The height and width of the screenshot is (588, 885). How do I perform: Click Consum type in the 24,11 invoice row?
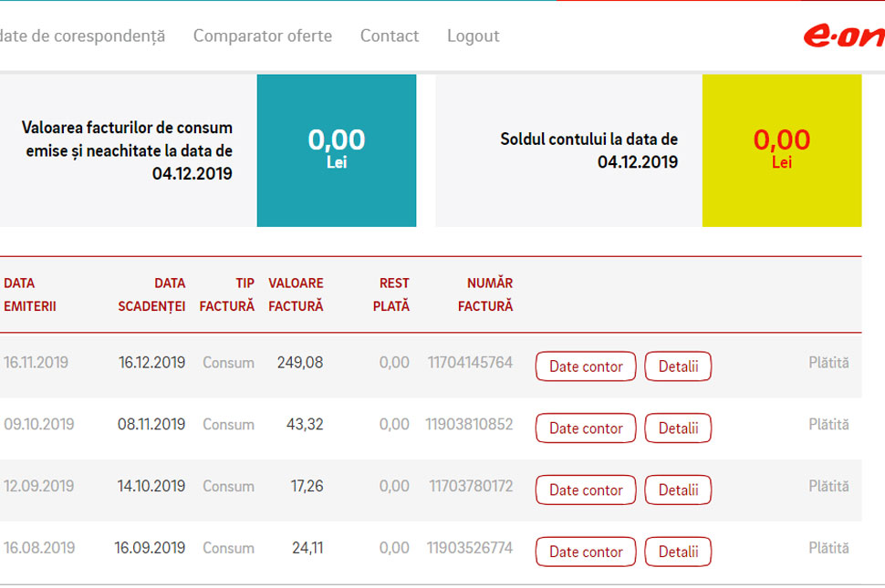pyautogui.click(x=229, y=548)
